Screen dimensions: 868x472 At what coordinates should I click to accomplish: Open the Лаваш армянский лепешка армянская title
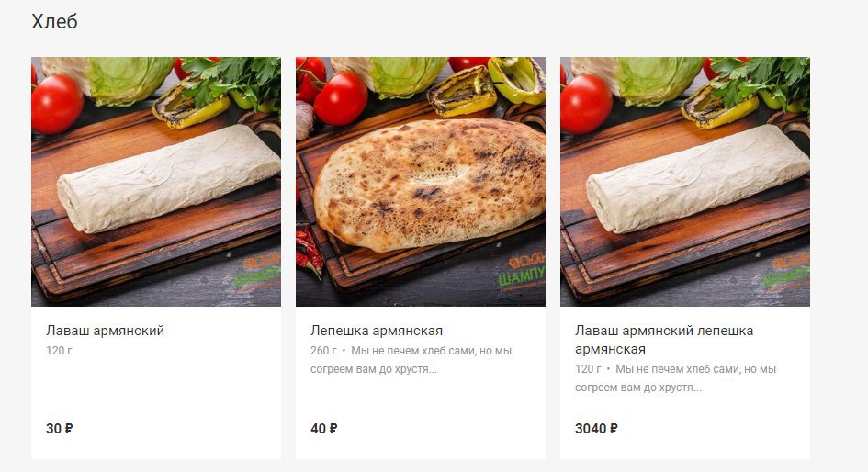tap(664, 339)
